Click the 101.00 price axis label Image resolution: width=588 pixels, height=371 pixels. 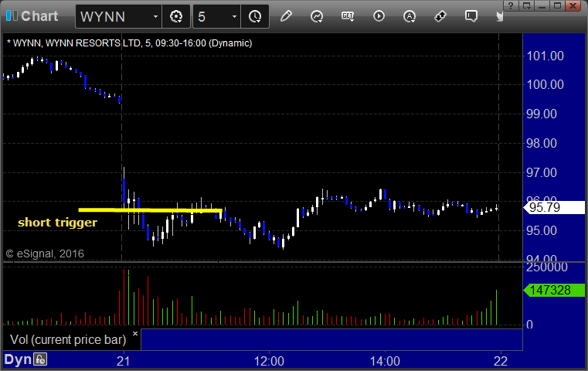click(546, 56)
